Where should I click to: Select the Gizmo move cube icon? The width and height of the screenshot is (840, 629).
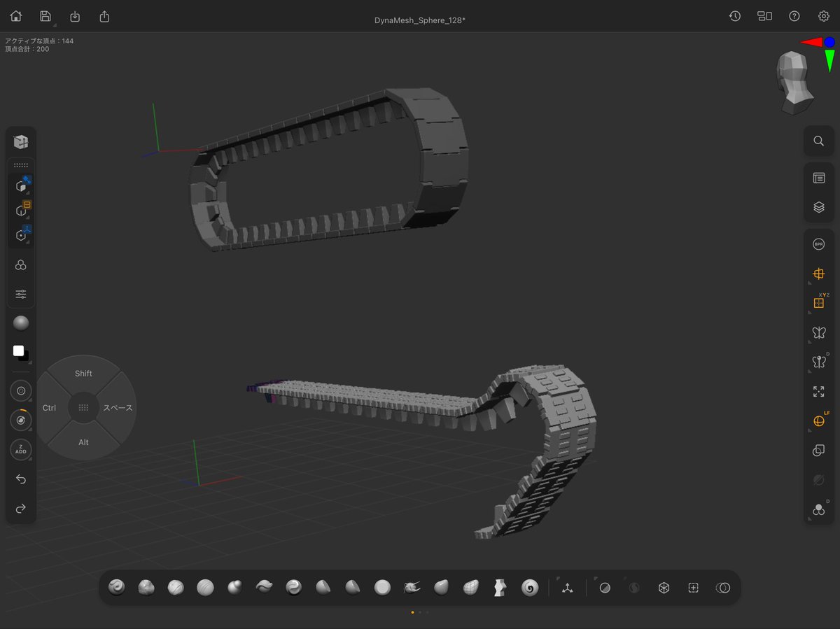click(22, 186)
